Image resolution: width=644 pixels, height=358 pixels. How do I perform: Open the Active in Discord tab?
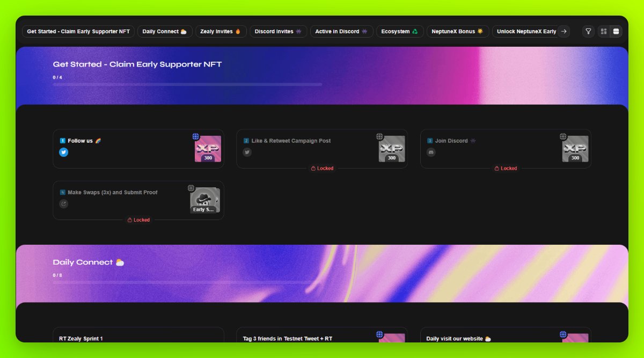click(341, 32)
